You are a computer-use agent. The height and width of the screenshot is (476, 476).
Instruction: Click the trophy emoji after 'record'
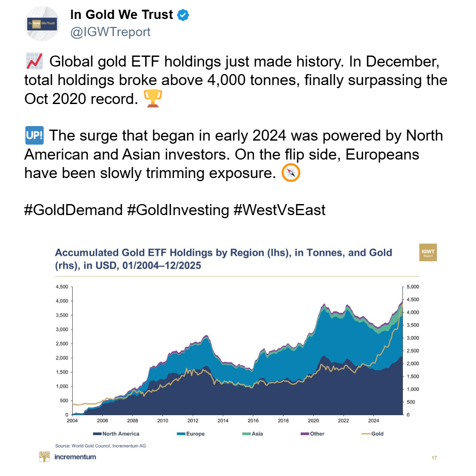(153, 98)
